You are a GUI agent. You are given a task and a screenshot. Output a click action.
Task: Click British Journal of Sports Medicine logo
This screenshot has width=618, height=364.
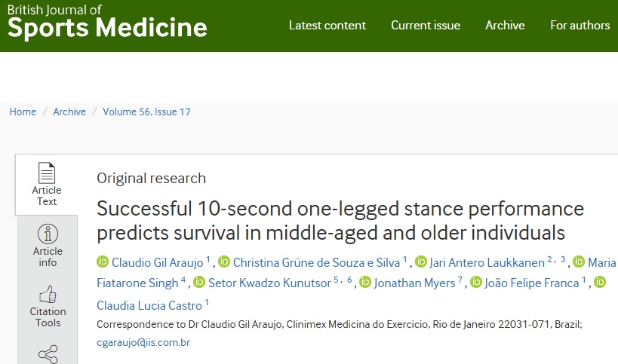point(107,22)
